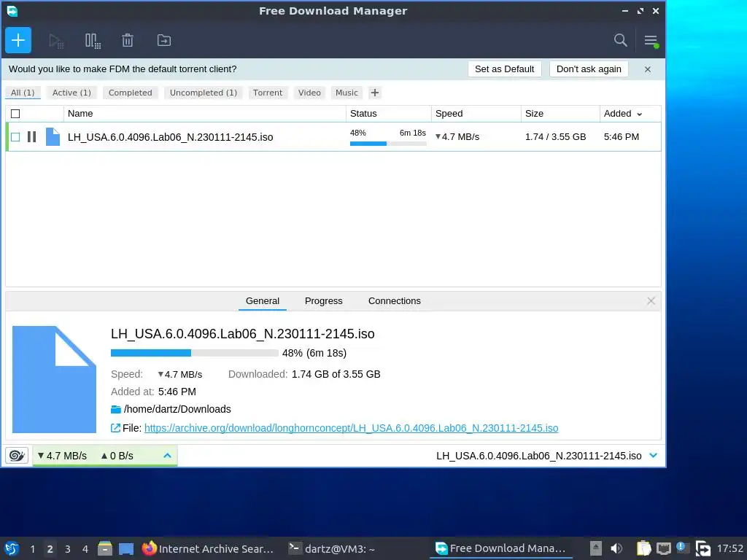This screenshot has width=747, height=560.
Task: Click clipboard icon in system tray
Action: (x=643, y=548)
